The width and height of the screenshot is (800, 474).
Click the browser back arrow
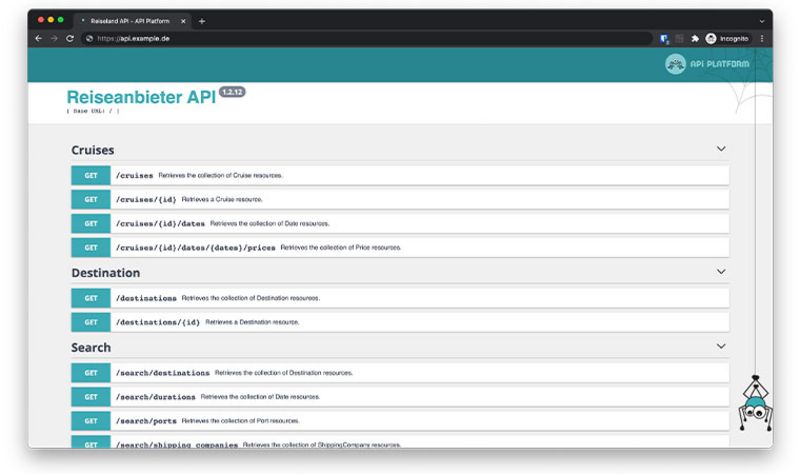point(39,38)
